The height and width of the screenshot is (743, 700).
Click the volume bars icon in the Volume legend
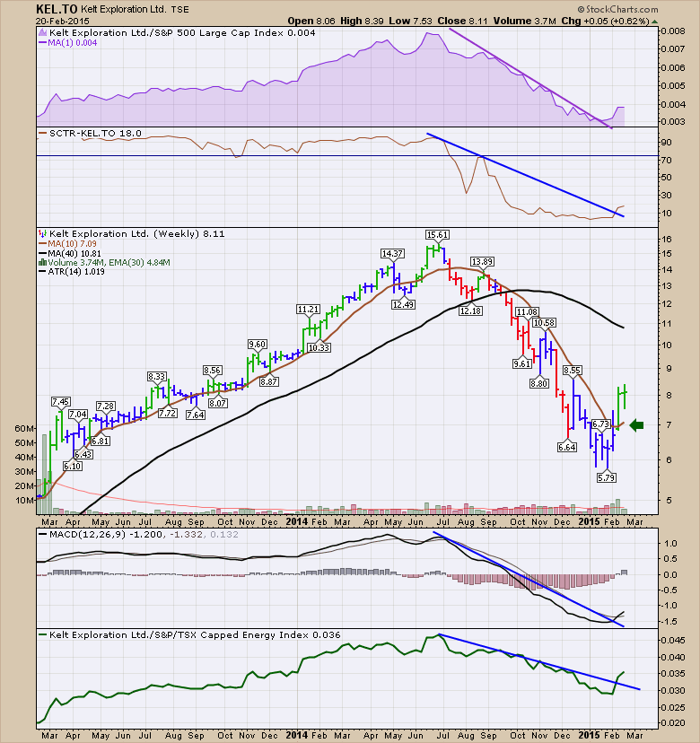tap(43, 263)
